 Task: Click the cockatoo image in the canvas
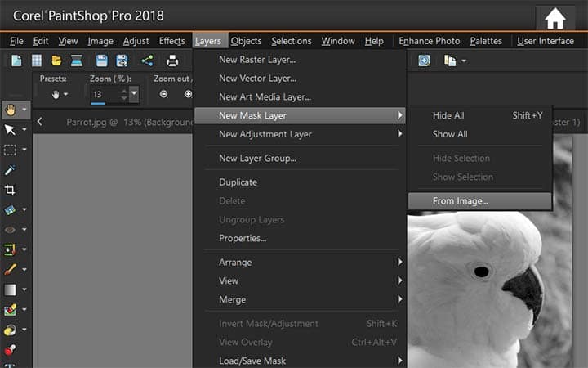tap(489, 289)
